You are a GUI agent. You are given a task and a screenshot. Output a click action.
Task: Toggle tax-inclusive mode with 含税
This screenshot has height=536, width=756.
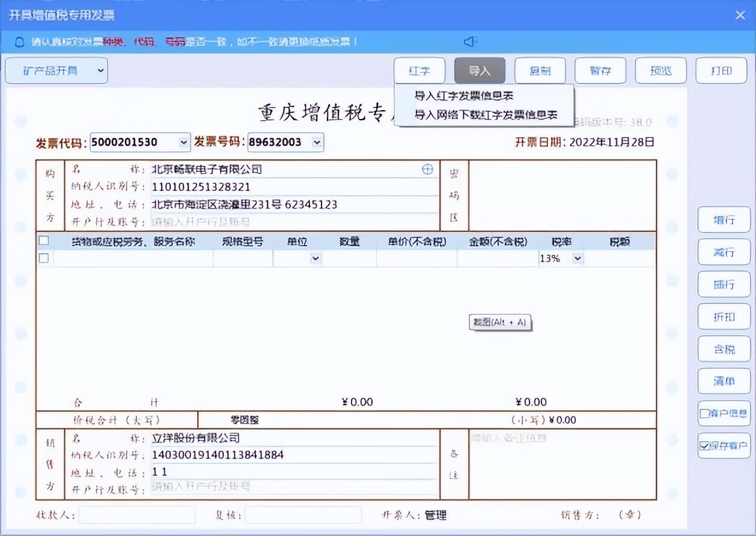(x=724, y=349)
